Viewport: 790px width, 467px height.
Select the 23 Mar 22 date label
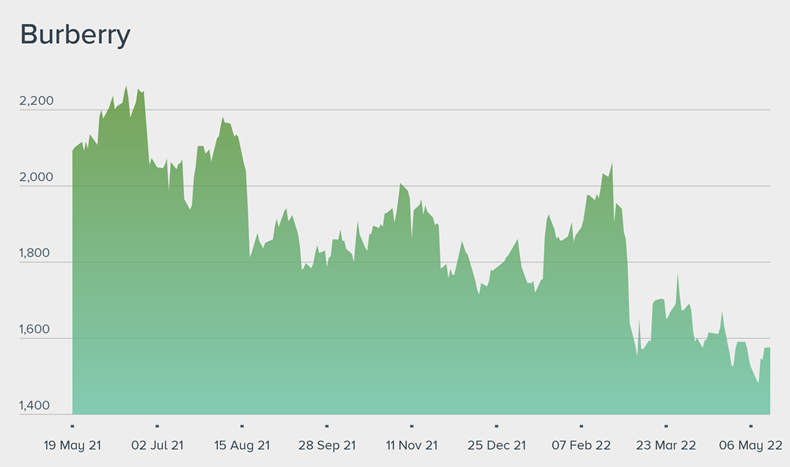click(666, 445)
